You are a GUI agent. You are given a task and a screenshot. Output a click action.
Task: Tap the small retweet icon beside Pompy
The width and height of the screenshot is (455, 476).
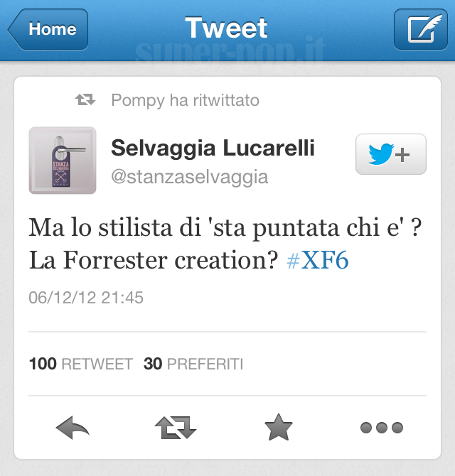pyautogui.click(x=85, y=99)
